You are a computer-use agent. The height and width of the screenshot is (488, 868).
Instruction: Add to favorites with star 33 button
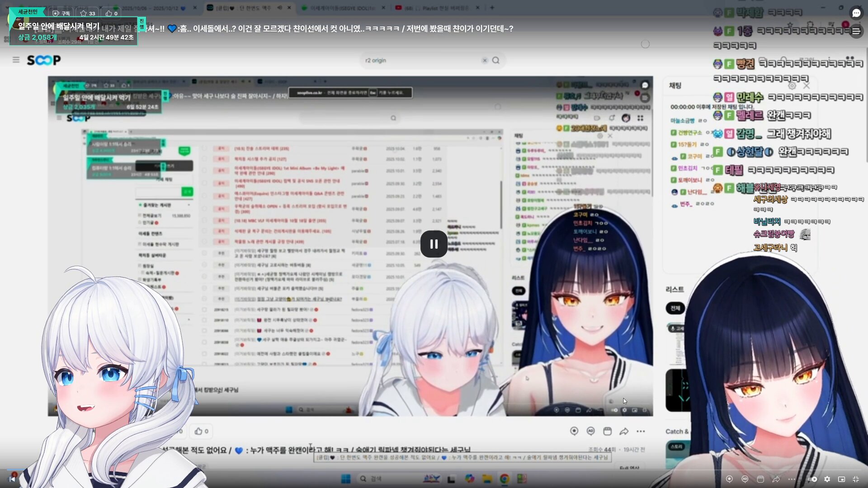click(88, 14)
